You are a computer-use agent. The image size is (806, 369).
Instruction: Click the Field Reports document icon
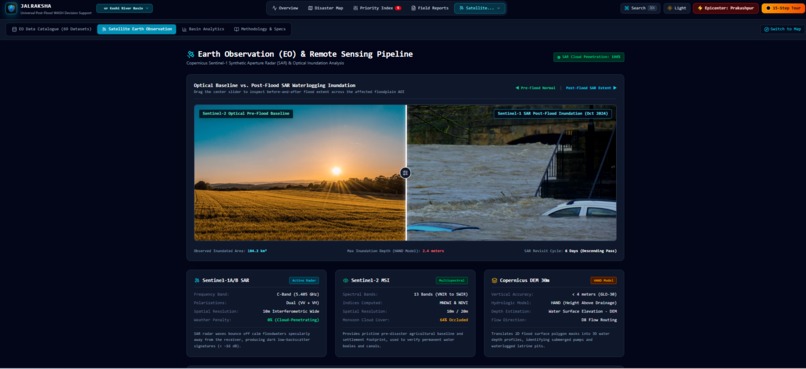coord(414,8)
